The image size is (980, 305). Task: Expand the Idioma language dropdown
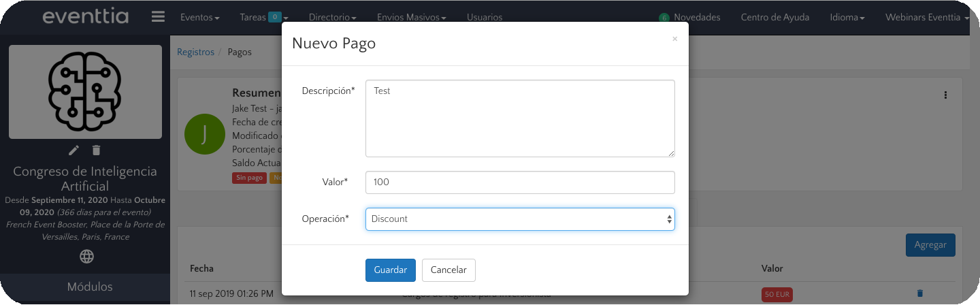847,18
